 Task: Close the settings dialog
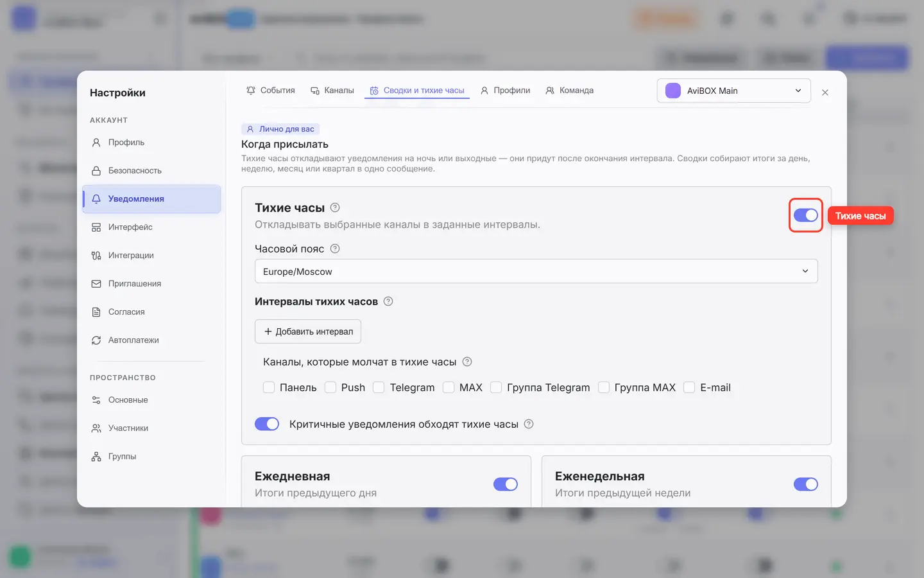(x=825, y=92)
